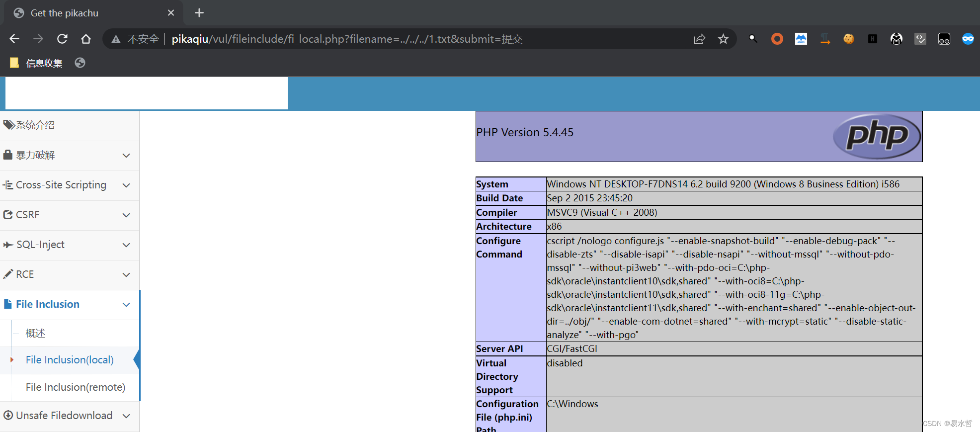Expand the 暴力破解 chevron
The width and height of the screenshot is (980, 432).
[126, 156]
